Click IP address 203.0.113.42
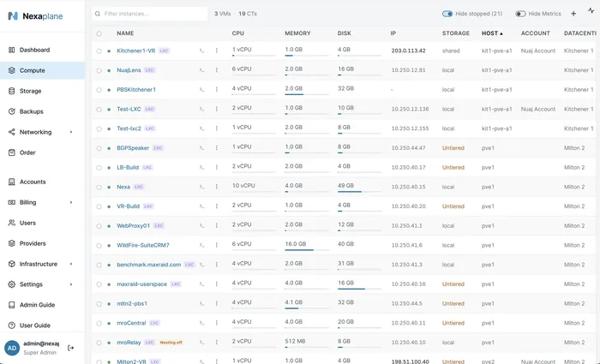Image resolution: width=600 pixels, height=364 pixels. [x=408, y=51]
